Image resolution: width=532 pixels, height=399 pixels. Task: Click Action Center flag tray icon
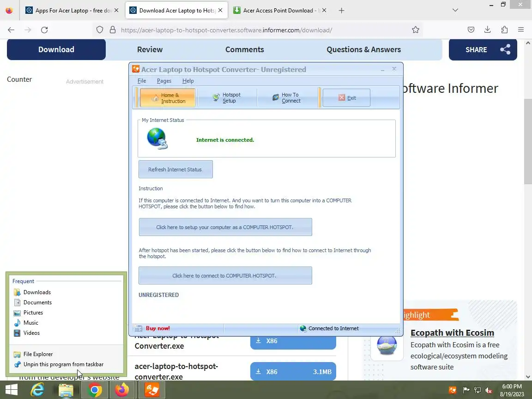(x=466, y=390)
